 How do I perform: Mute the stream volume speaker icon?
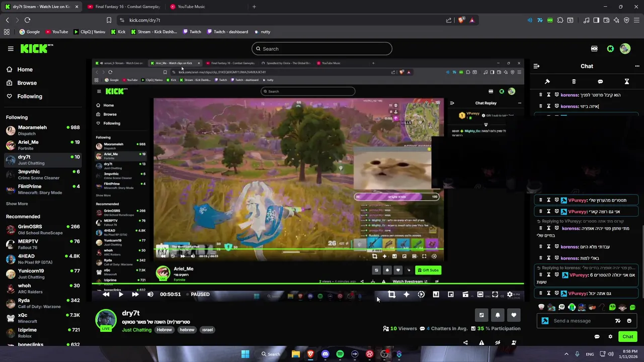click(150, 295)
